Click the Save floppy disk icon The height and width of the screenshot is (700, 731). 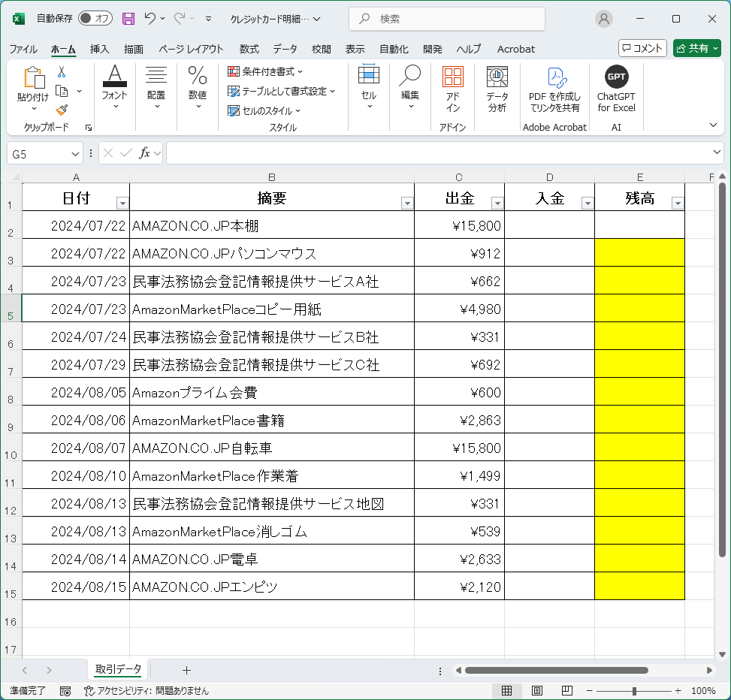[x=128, y=19]
